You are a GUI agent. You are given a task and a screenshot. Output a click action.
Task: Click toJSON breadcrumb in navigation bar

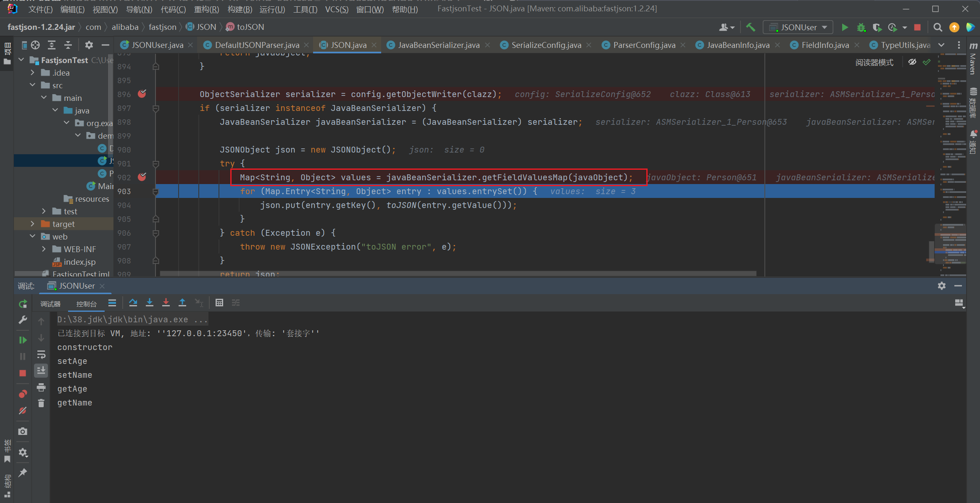coord(250,27)
